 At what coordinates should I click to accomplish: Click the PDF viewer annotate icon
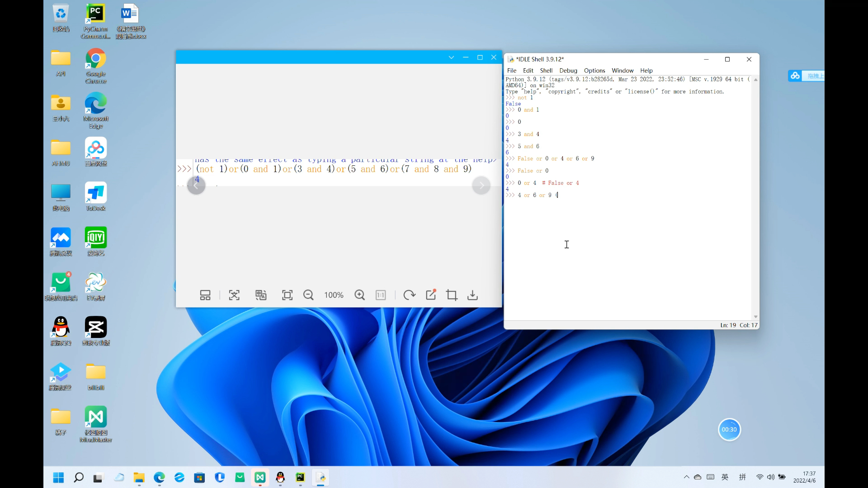click(430, 295)
